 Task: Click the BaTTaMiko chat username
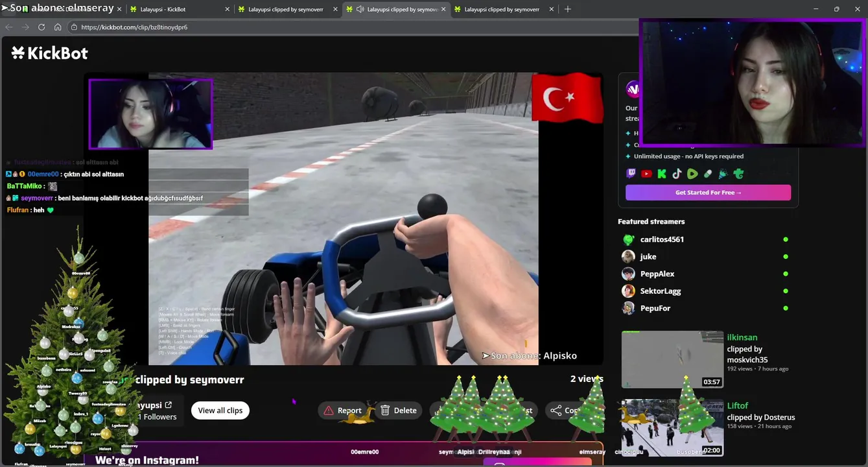pyautogui.click(x=25, y=186)
